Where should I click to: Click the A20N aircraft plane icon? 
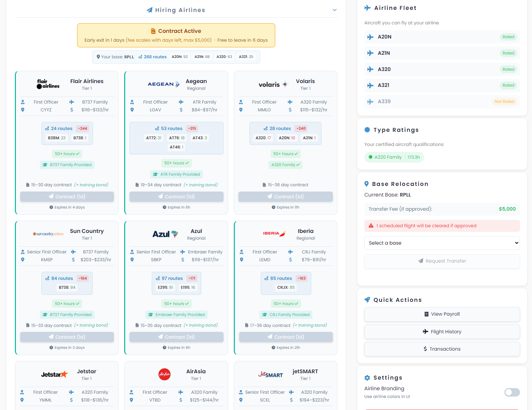pyautogui.click(x=370, y=37)
